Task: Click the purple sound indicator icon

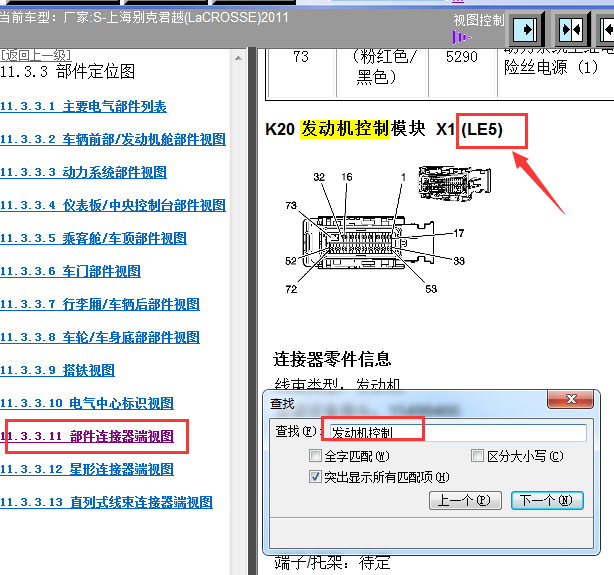Action: 462,38
